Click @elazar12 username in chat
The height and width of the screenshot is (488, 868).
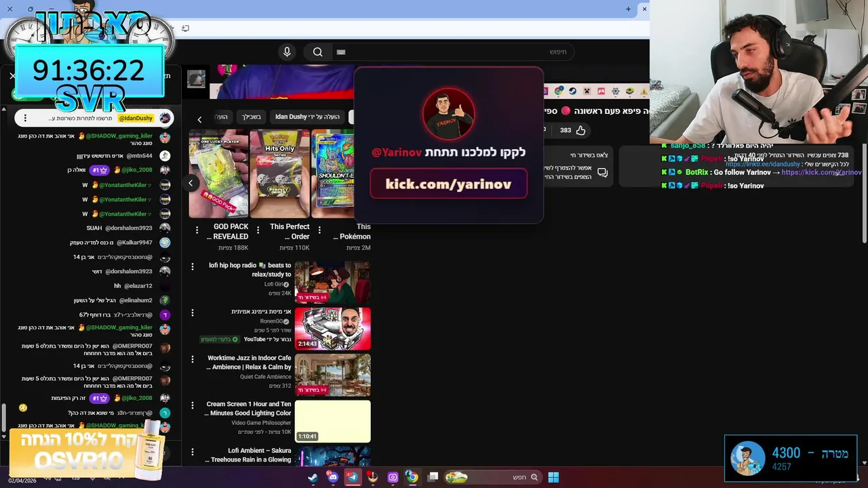coord(138,286)
